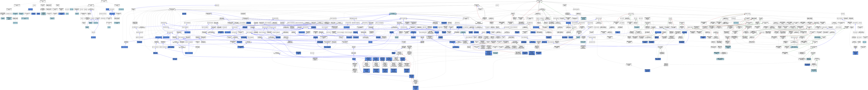This screenshot has height=90, width=868.
Task: Select the 'cytoplasm' node
Action: (93, 19)
